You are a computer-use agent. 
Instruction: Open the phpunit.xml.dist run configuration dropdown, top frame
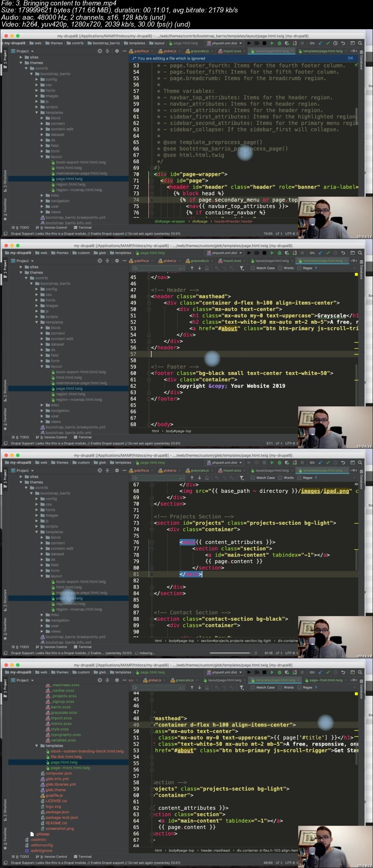(x=224, y=43)
